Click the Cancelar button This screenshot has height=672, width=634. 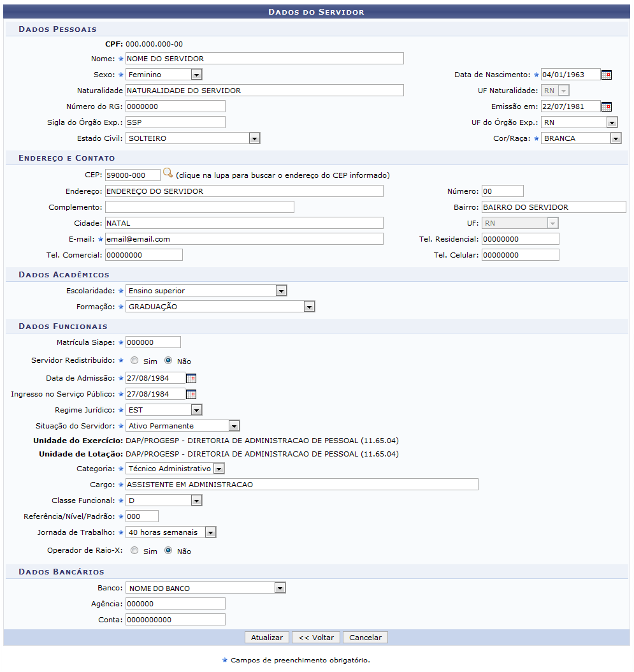(x=365, y=638)
